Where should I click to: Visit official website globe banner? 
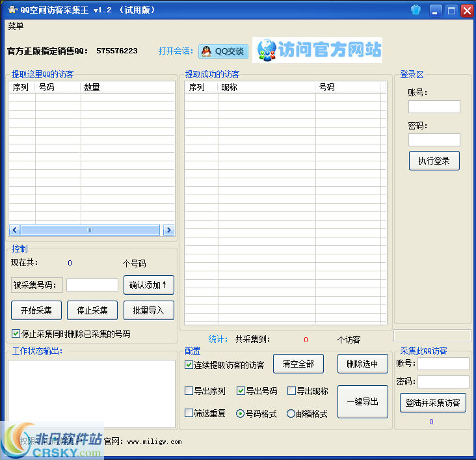[317, 50]
